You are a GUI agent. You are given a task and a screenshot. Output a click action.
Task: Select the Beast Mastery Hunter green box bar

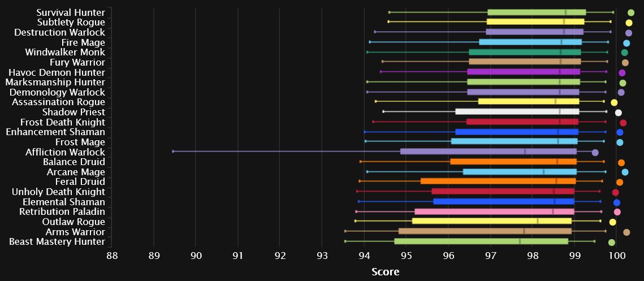pos(481,241)
